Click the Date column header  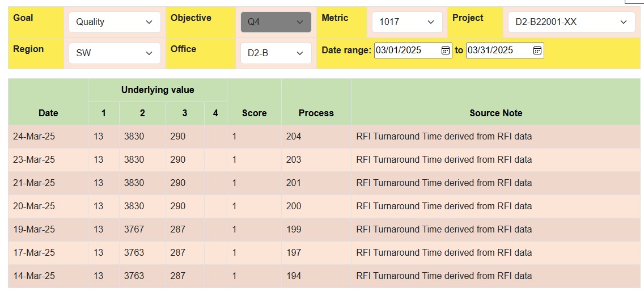[x=48, y=113]
